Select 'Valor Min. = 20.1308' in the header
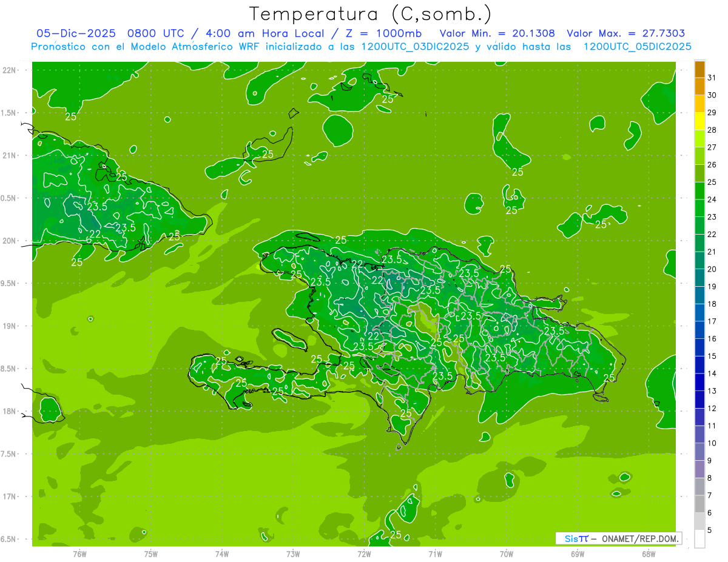Screen dimensions: 728x562 click(497, 33)
